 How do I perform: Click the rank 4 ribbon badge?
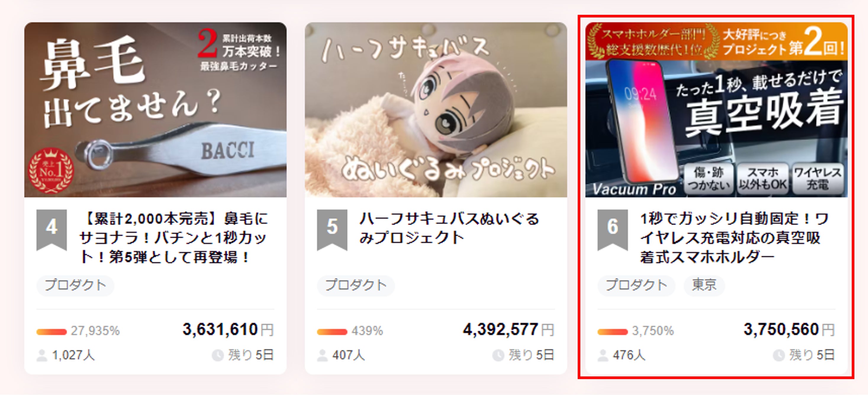[x=51, y=230]
